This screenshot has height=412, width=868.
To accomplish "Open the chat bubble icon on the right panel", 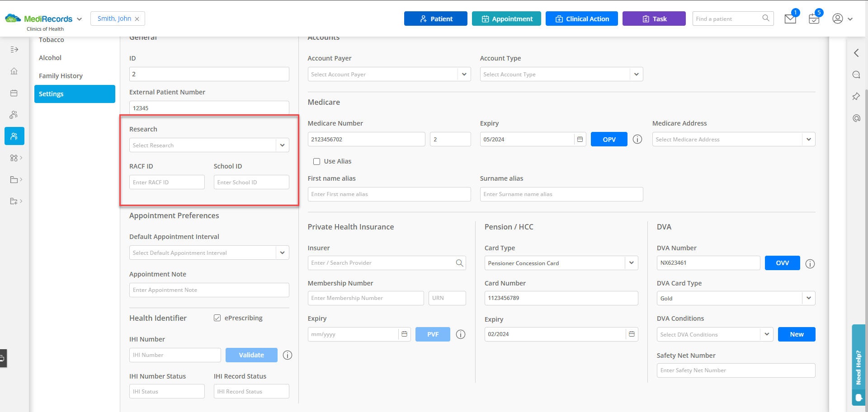I will (x=857, y=75).
